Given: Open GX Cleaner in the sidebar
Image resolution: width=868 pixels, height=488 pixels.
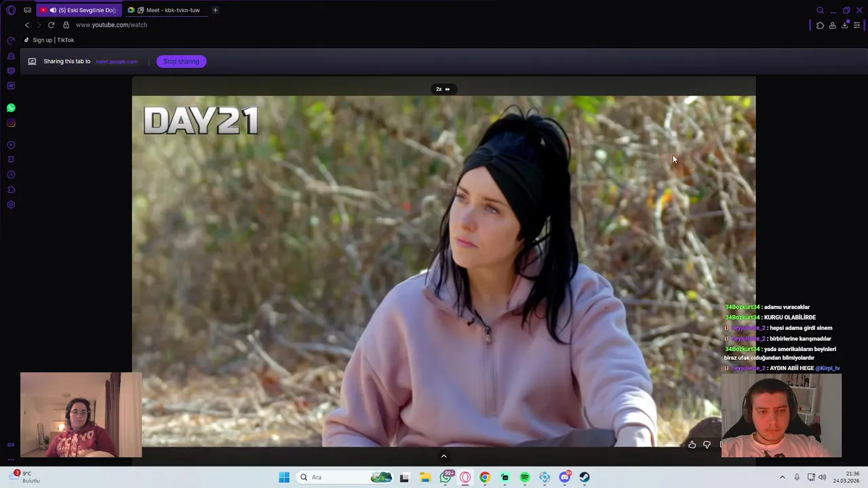Looking at the screenshot, I should 11,56.
